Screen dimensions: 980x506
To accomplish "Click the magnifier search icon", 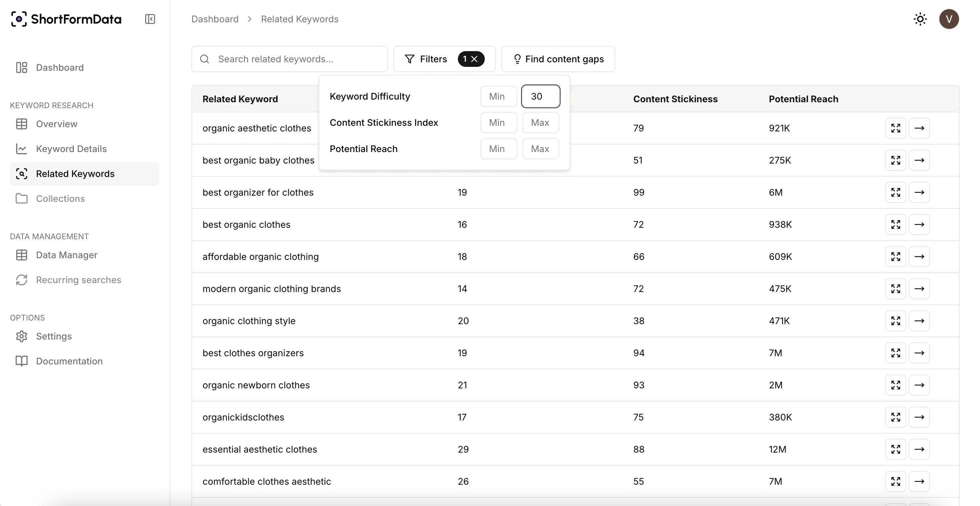I will click(205, 59).
